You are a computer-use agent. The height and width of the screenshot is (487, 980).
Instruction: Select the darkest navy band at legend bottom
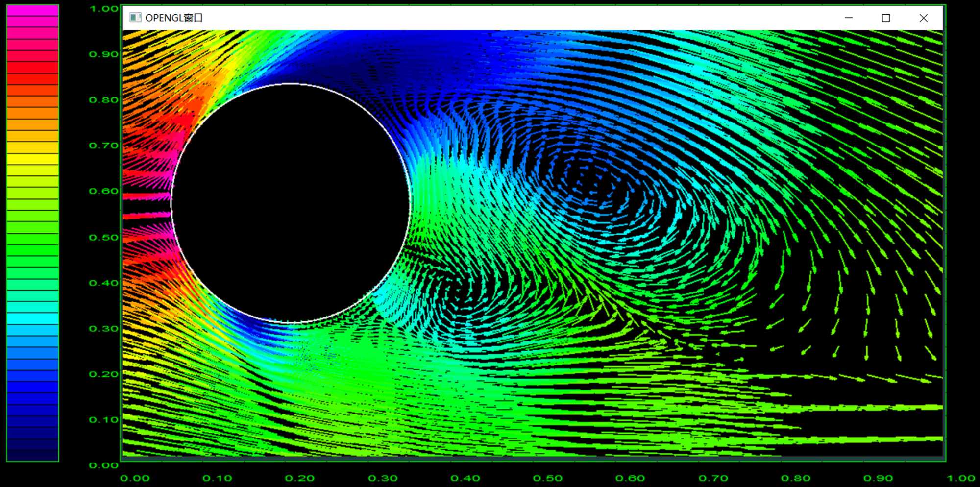tap(33, 455)
